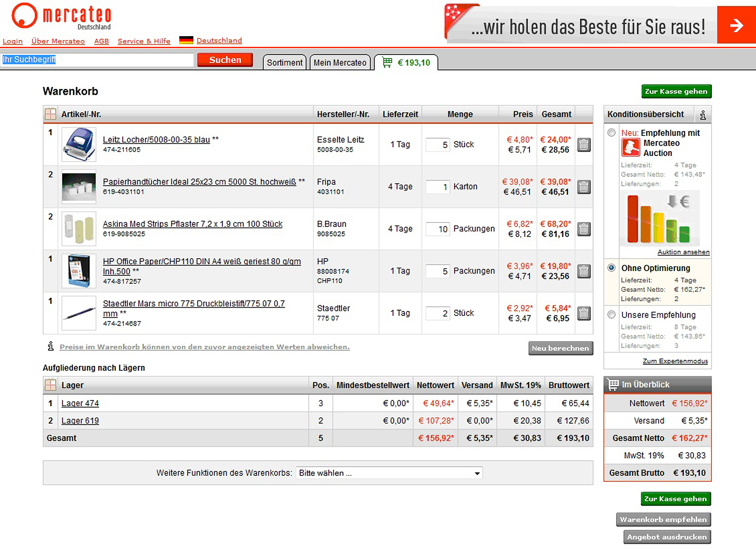Remove Papierhandtücher item via trash icon
This screenshot has width=756, height=550.
(x=584, y=187)
